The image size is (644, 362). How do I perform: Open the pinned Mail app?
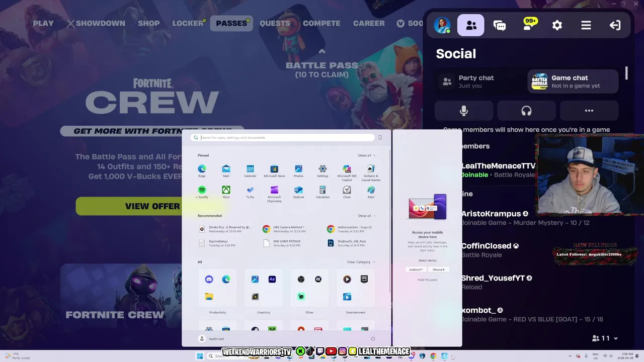[x=226, y=170]
